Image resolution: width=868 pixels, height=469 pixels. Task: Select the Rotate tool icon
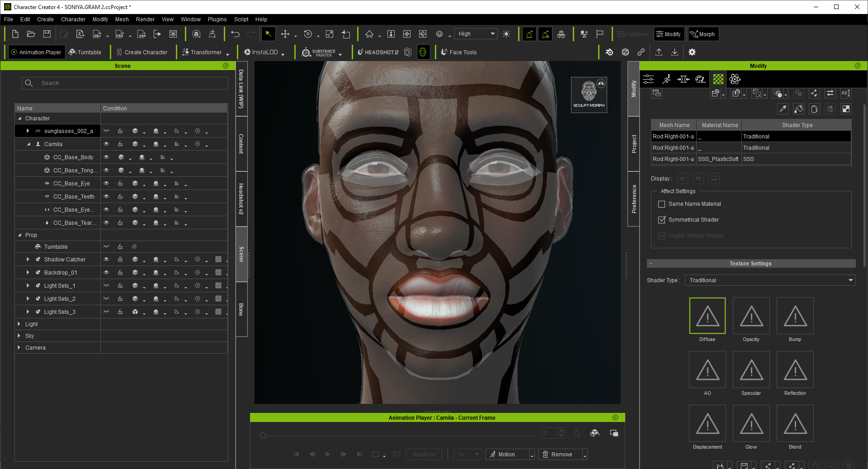[x=308, y=34]
